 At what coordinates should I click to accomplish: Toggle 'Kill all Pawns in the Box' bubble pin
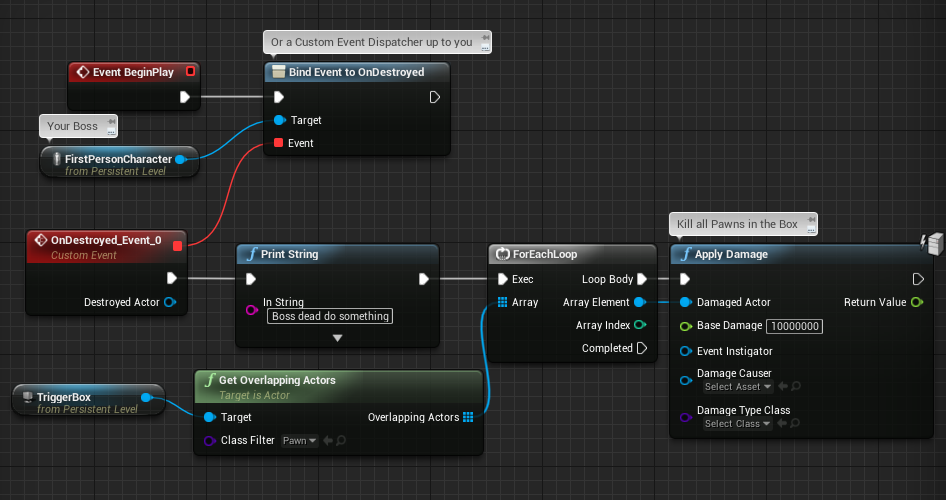click(x=811, y=220)
